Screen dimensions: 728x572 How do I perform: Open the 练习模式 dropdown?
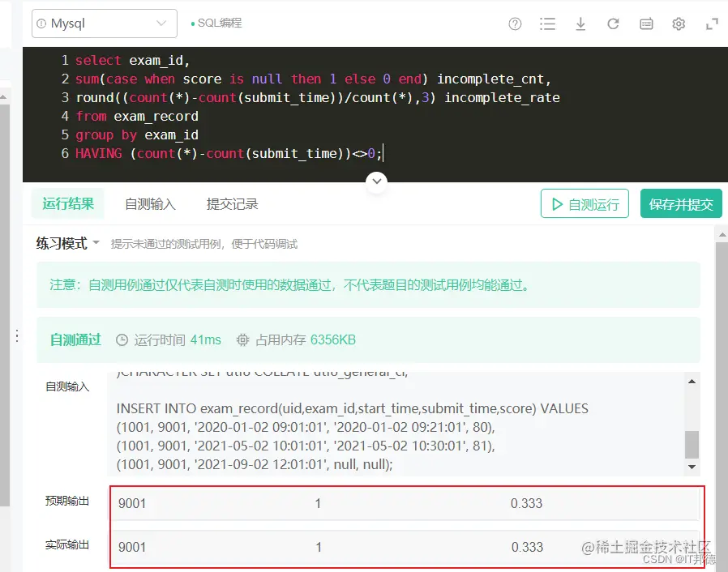coord(68,243)
